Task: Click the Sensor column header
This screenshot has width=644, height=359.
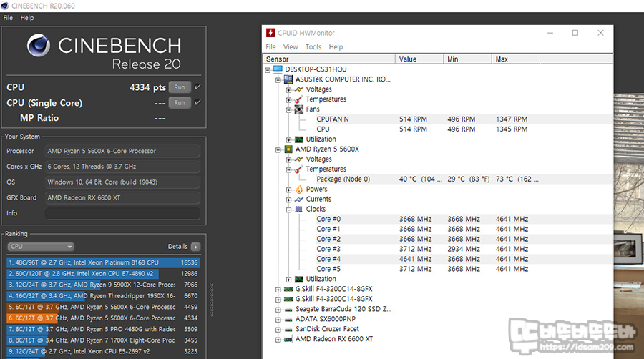Action: (329, 59)
